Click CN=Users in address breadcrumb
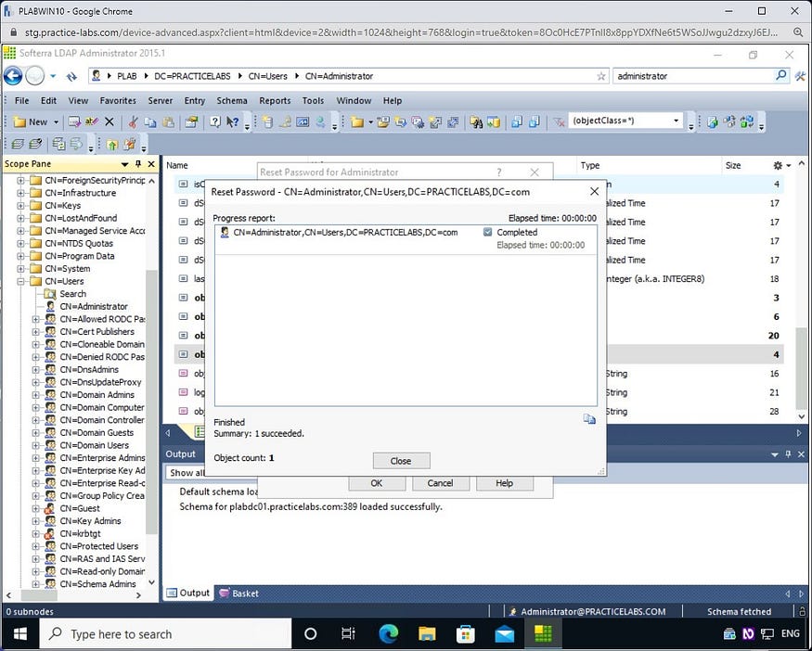812x651 pixels. click(x=267, y=76)
